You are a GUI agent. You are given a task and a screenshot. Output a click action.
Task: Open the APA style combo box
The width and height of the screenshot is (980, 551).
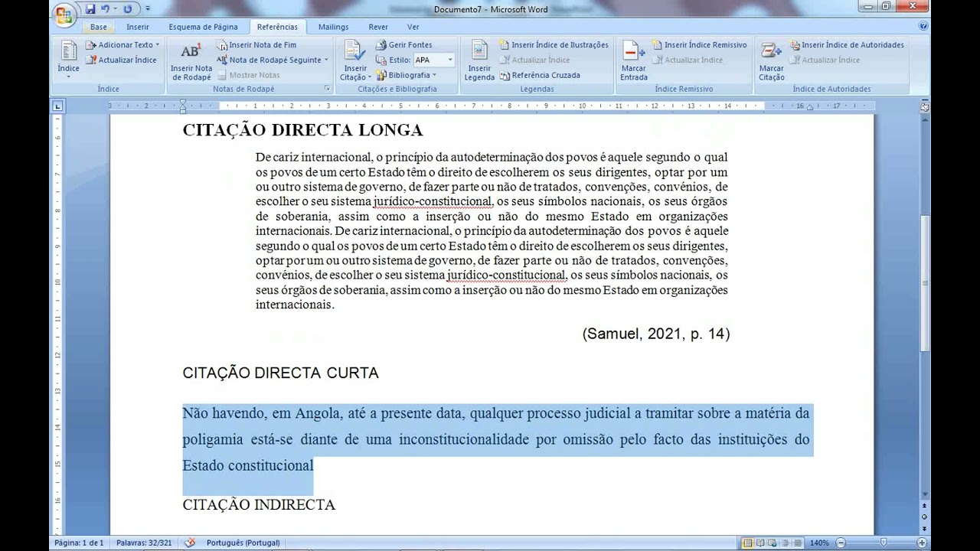point(433,60)
